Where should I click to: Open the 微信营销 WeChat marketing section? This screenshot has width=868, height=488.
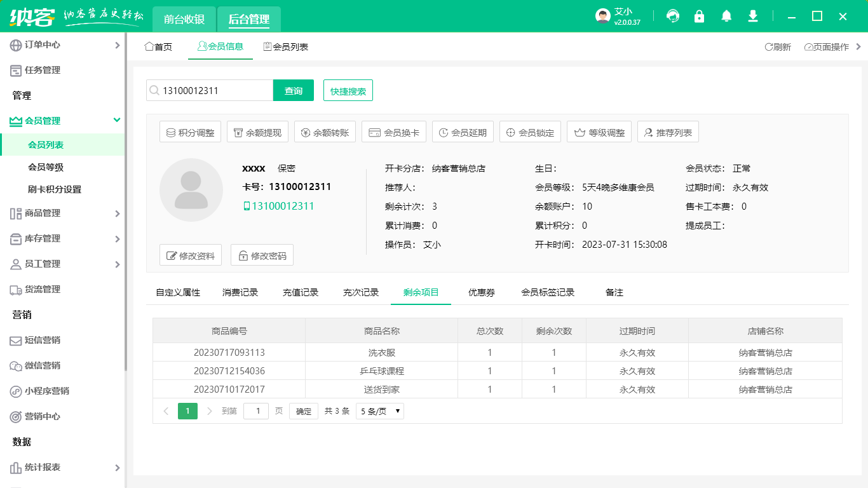42,366
